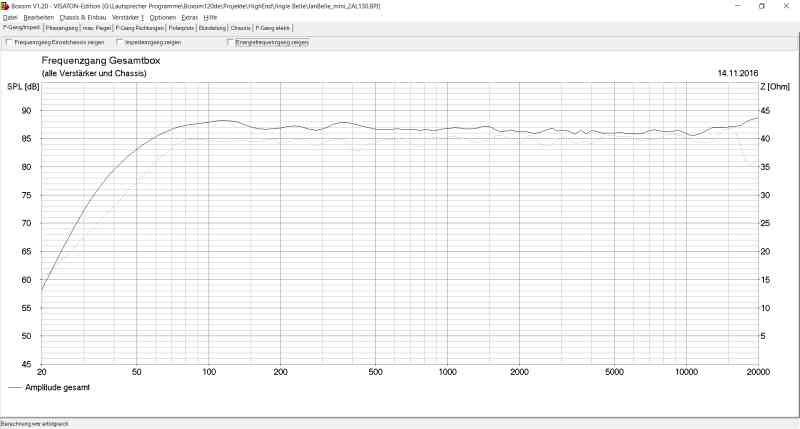The image size is (800, 429).
Task: Click the Boxsim application icon in title bar
Action: pos(5,6)
